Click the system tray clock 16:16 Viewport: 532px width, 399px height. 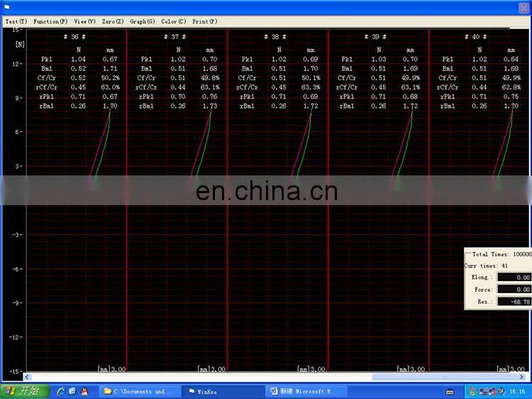pos(517,391)
